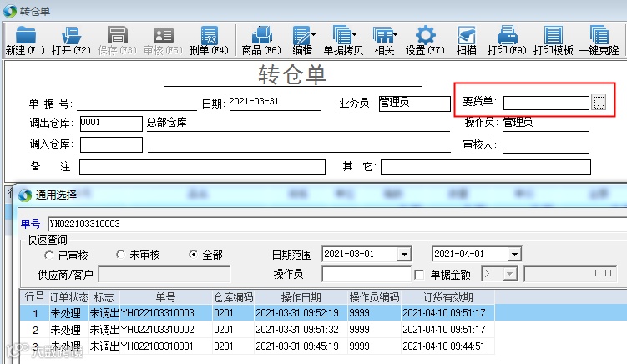
Task: Click the 单号 search field in 通用选择
Action: [337, 224]
